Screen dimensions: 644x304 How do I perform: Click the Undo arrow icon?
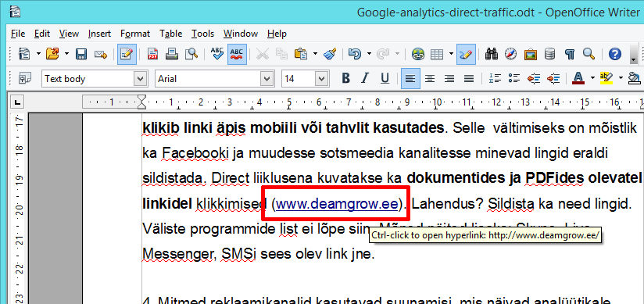pyautogui.click(x=355, y=54)
